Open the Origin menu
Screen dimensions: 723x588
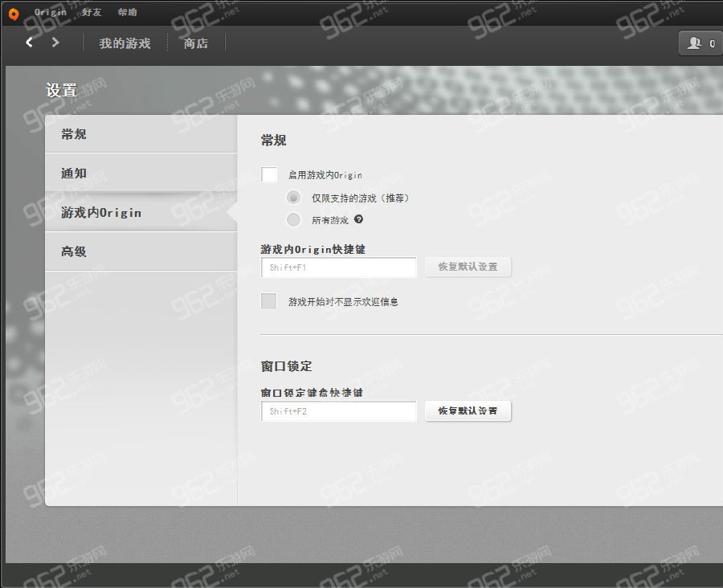click(x=51, y=12)
